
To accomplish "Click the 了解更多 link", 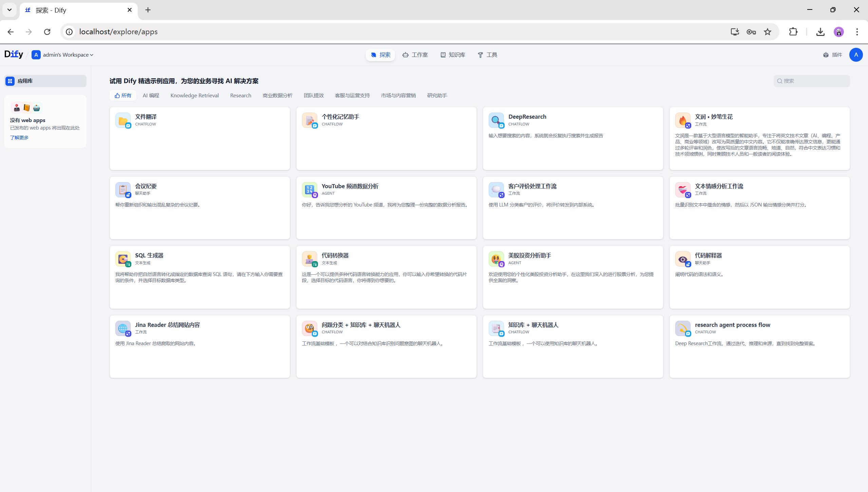I will pos(19,137).
